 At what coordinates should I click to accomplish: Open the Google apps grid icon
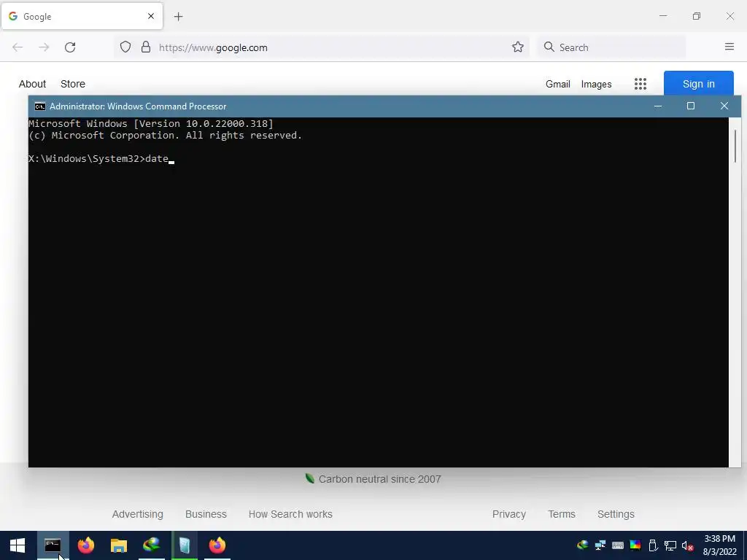(640, 85)
